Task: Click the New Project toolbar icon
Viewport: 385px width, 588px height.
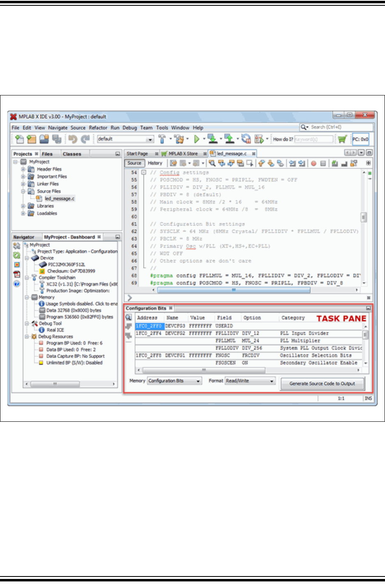Action: 32,139
